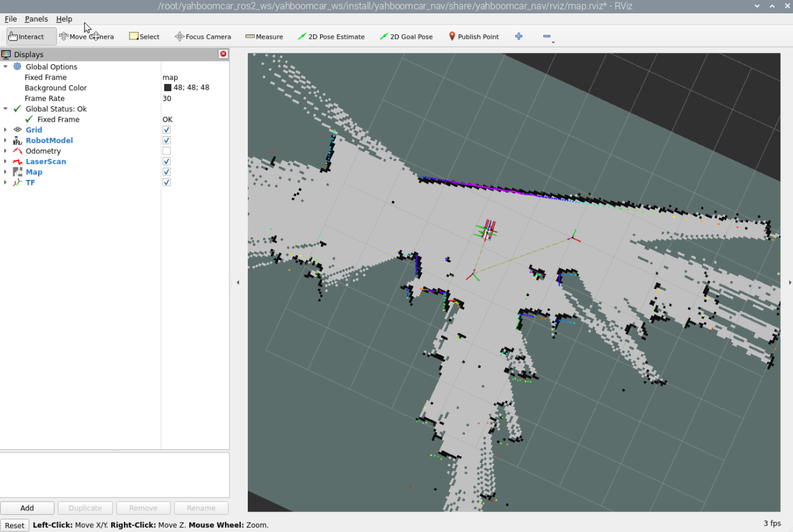This screenshot has width=793, height=532.
Task: Uncheck the LaserScan display checkbox
Action: pyautogui.click(x=166, y=161)
